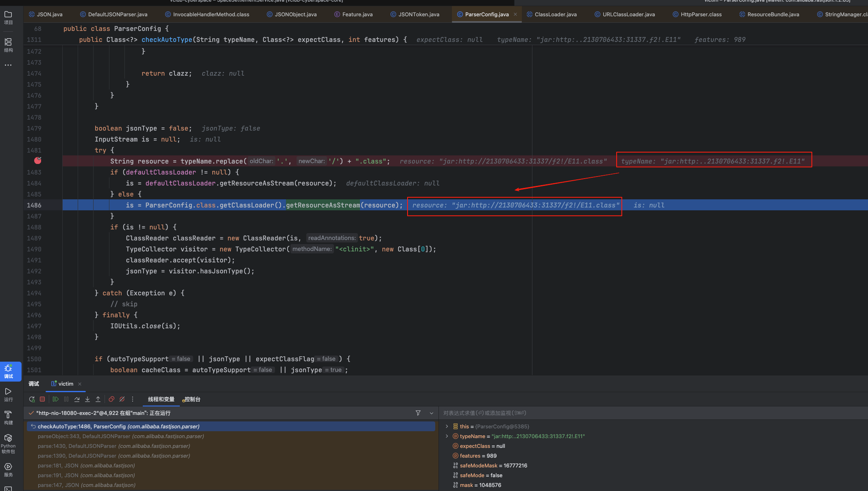Select the parse:181 JSON stack frame
The width and height of the screenshot is (868, 491).
pyautogui.click(x=231, y=465)
